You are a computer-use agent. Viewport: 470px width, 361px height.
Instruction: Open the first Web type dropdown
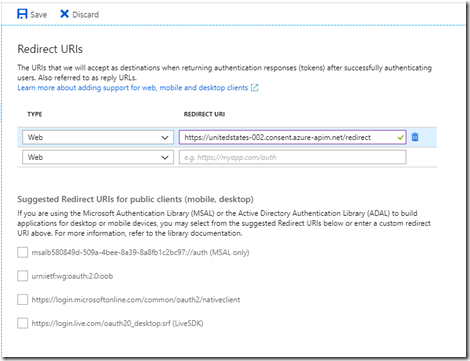tap(98, 137)
